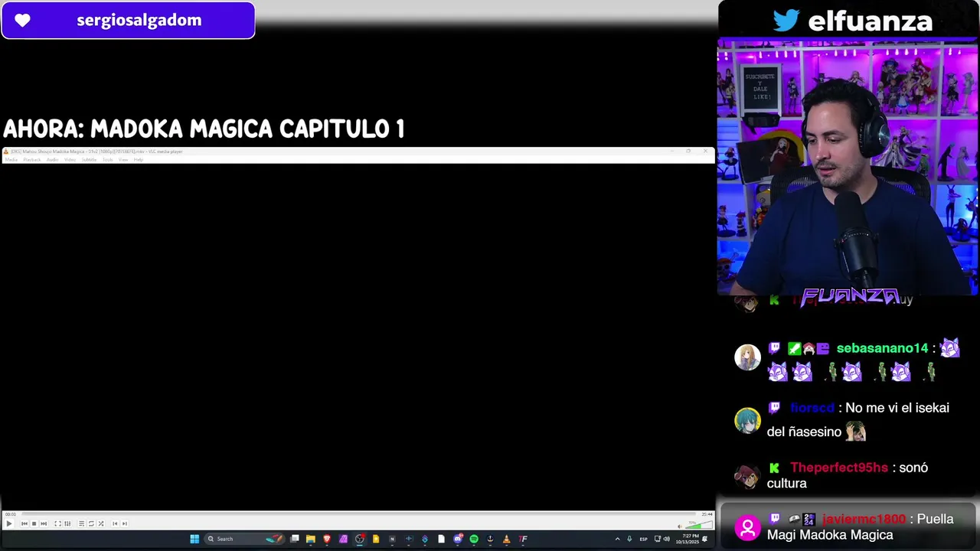This screenshot has width=980, height=551.
Task: Click the taskbar Search box
Action: point(243,539)
